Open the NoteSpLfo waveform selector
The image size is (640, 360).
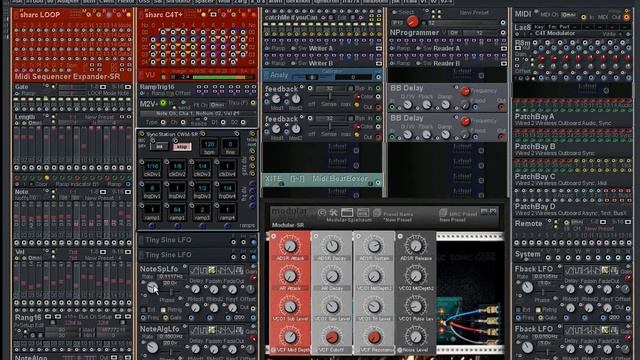[216, 270]
